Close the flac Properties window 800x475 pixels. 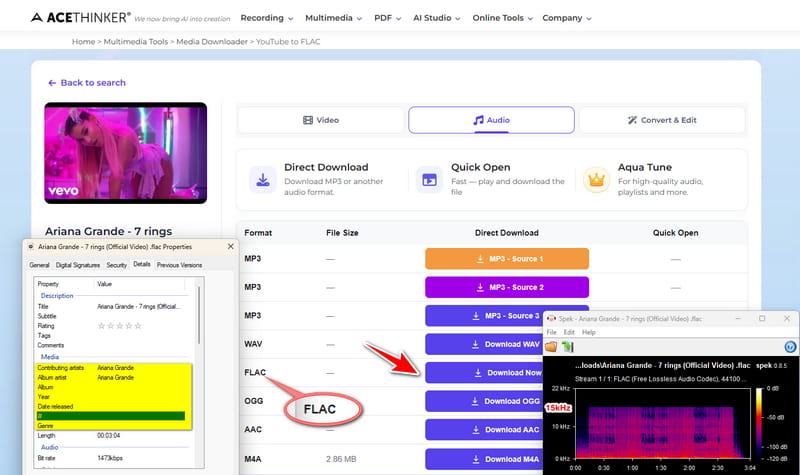(x=231, y=246)
